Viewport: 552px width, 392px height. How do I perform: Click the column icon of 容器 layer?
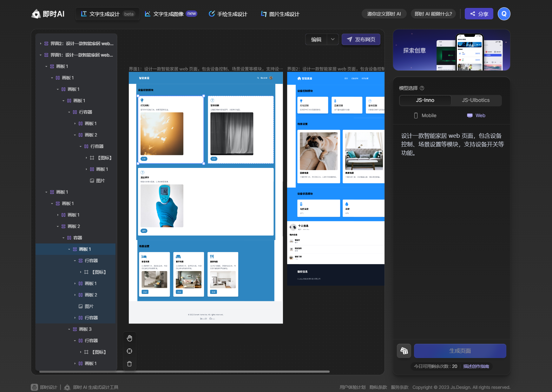coord(69,238)
